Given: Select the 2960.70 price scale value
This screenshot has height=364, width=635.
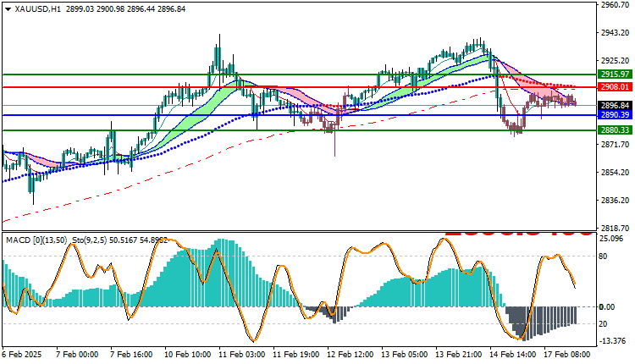Looking at the screenshot, I should point(616,5).
